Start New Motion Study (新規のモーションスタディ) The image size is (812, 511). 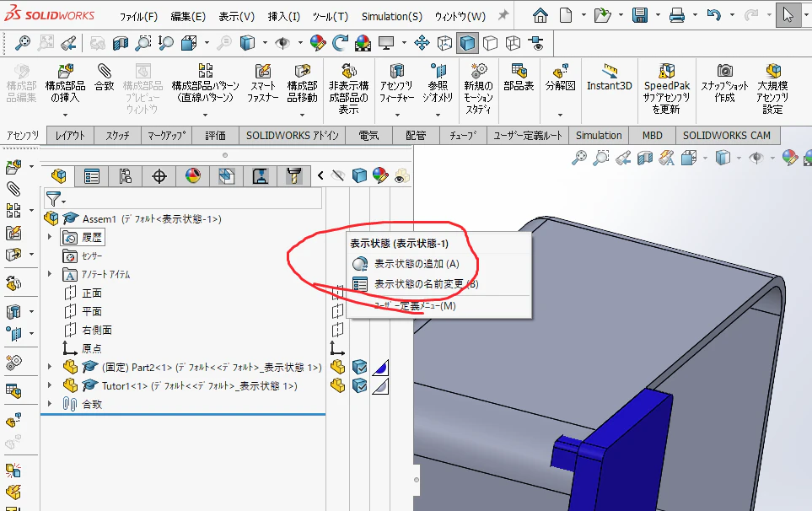point(478,89)
